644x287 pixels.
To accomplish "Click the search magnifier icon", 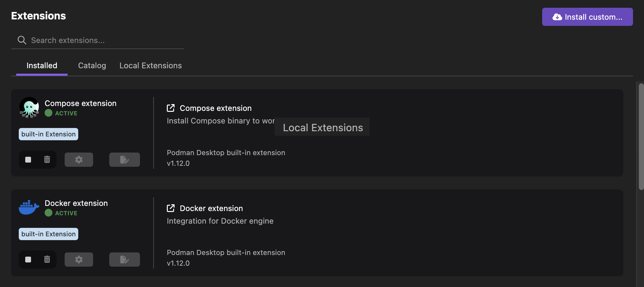I will click(x=22, y=40).
